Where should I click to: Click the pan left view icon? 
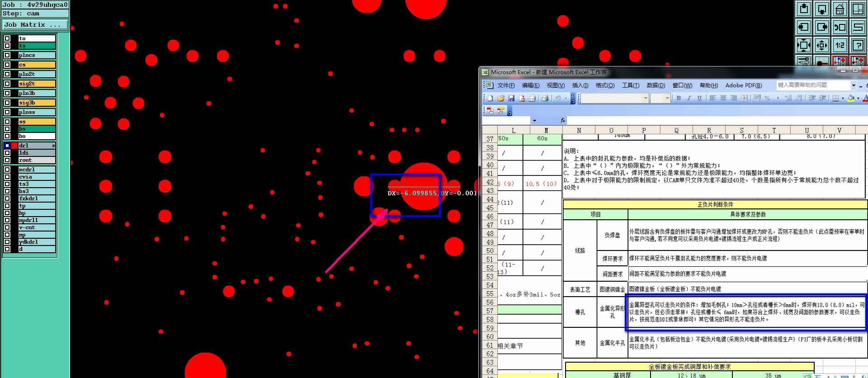[x=804, y=27]
